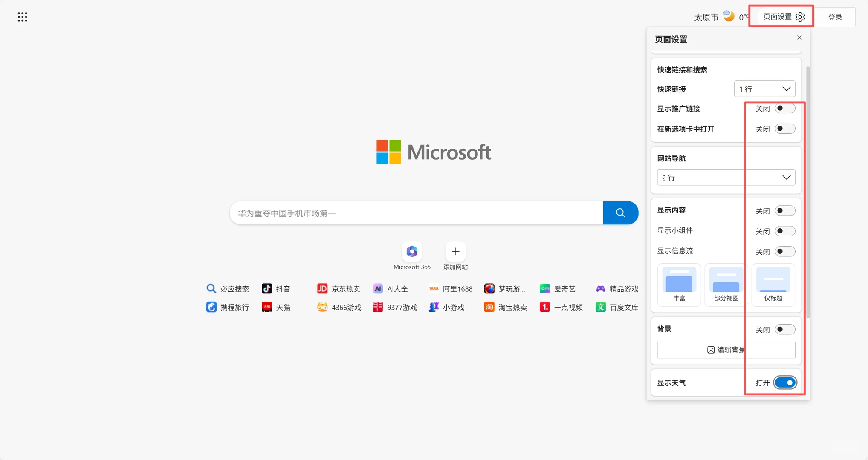Open the 抖音 quick link
The image size is (868, 460).
click(266, 288)
